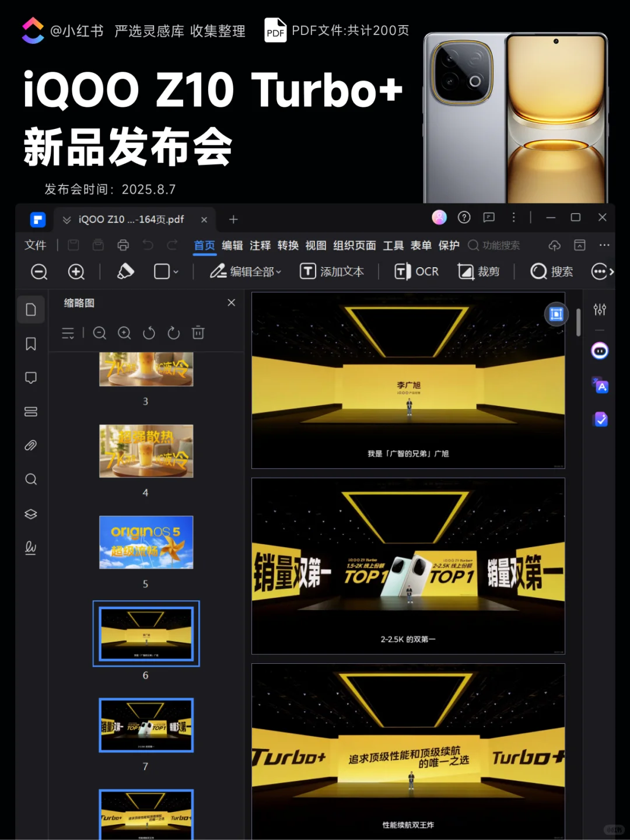Image resolution: width=630 pixels, height=840 pixels.
Task: Click the purple checkmark icon on right sidebar
Action: pyautogui.click(x=600, y=419)
